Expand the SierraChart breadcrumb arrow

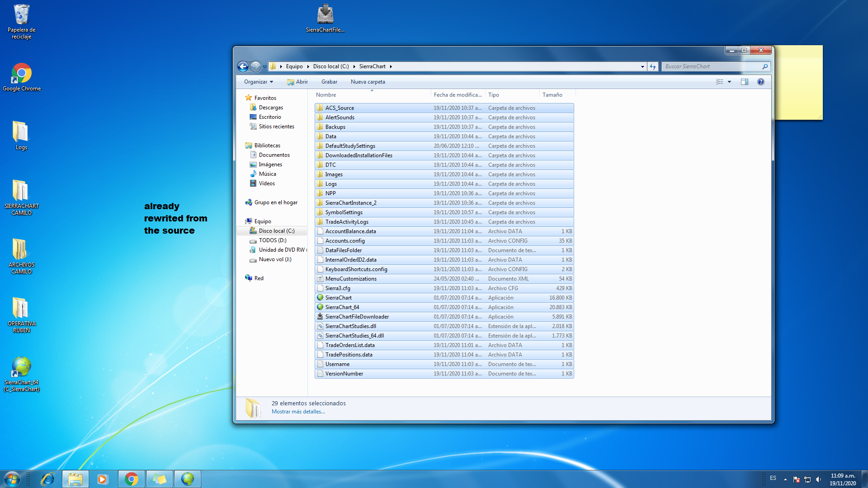coord(391,66)
